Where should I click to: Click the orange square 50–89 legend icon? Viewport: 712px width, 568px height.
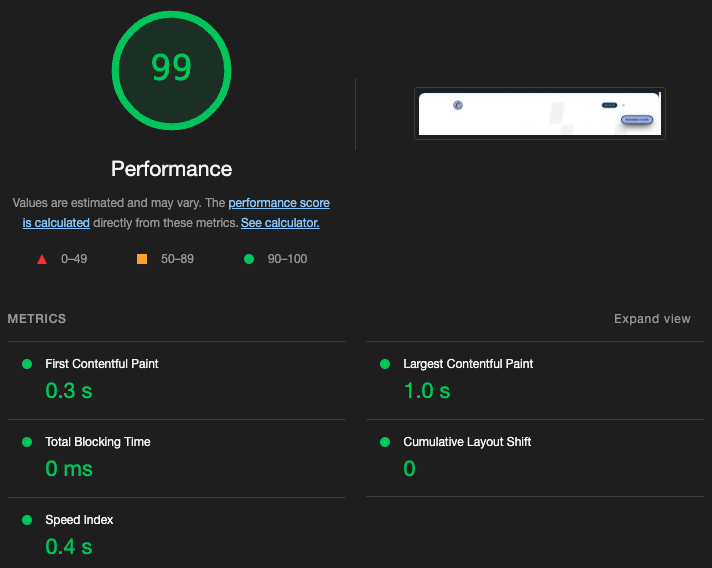141,259
